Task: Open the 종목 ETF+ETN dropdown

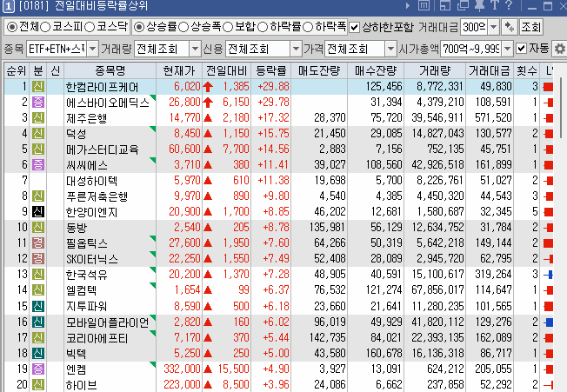Action: pos(92,49)
